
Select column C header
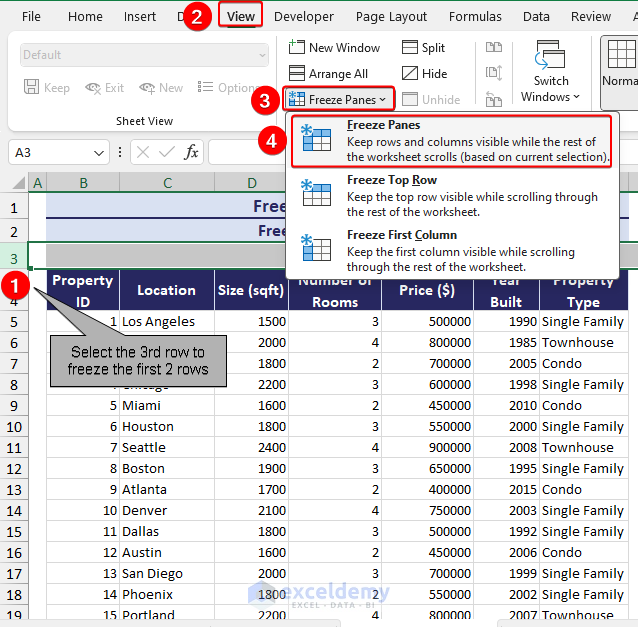click(x=167, y=183)
